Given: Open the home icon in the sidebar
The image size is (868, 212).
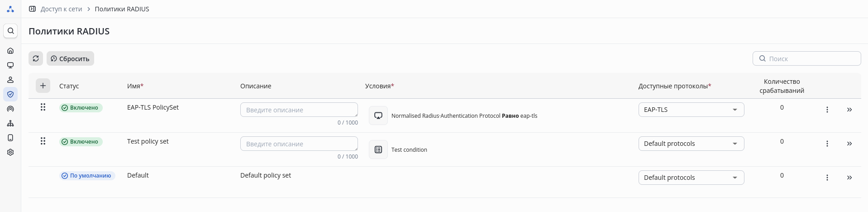Looking at the screenshot, I should [10, 51].
